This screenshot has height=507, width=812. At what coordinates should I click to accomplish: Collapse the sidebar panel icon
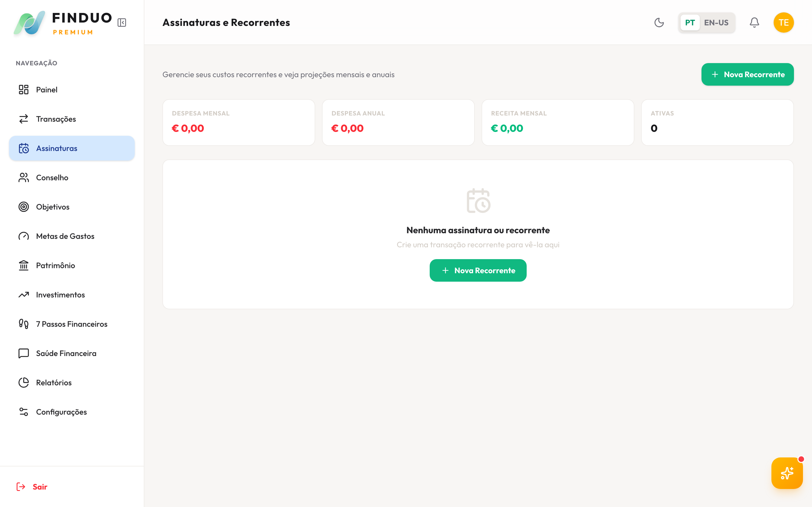point(122,23)
